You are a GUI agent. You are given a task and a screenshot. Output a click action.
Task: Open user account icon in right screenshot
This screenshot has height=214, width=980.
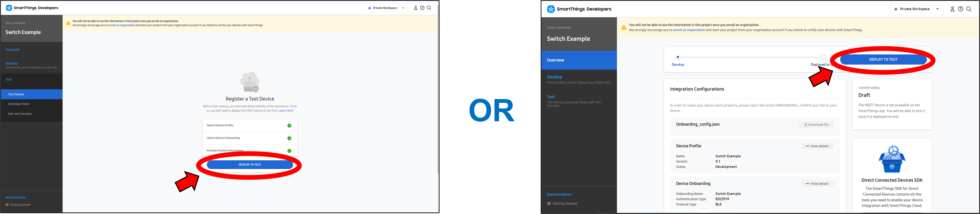point(952,9)
